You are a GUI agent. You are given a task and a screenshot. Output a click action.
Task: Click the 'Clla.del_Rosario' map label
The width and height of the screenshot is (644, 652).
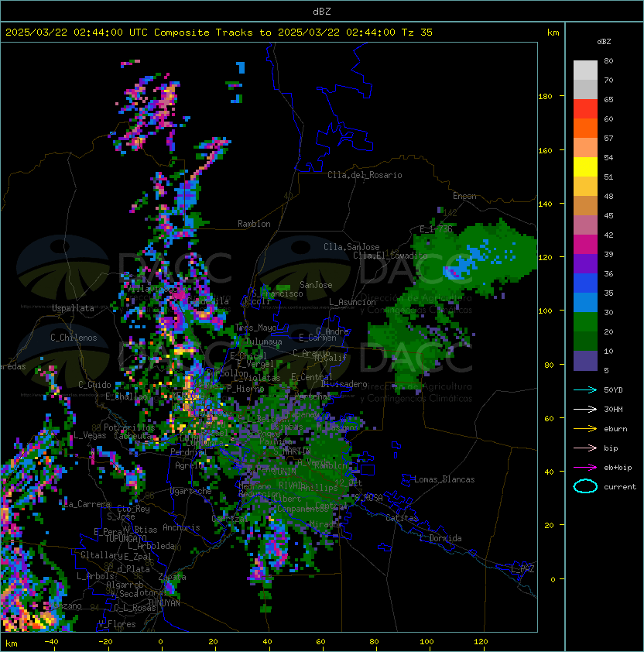click(x=365, y=175)
